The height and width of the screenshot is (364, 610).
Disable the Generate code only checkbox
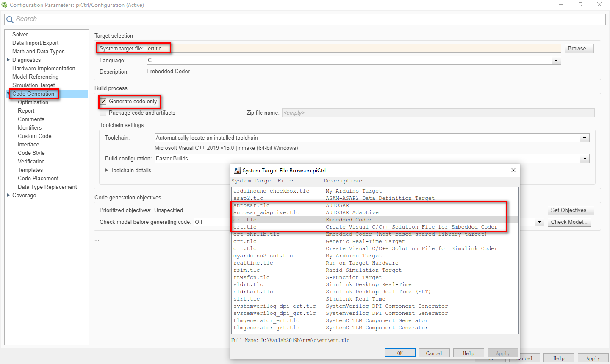(x=103, y=102)
